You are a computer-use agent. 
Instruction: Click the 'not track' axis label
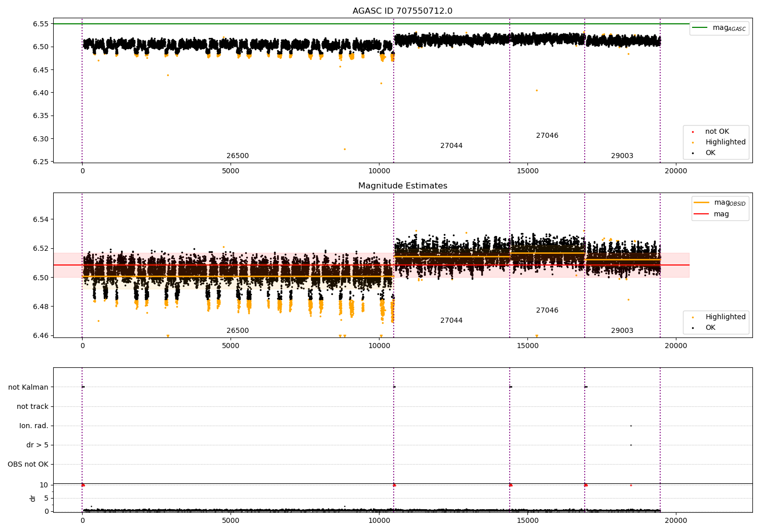pos(32,407)
